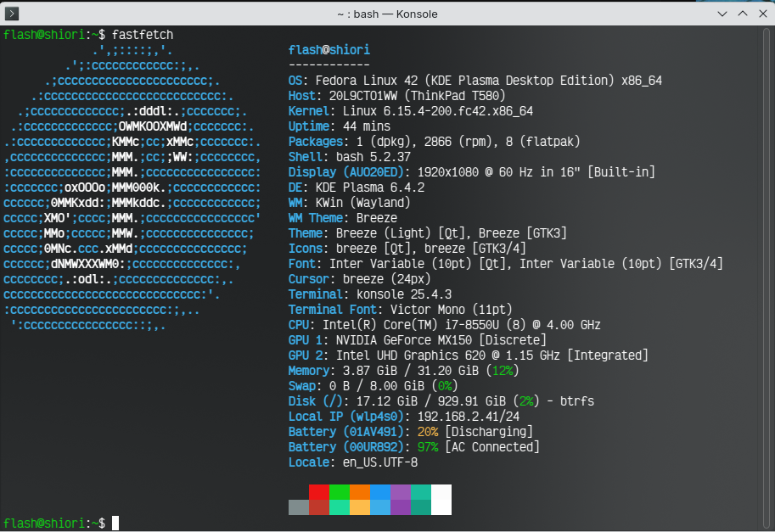The height and width of the screenshot is (532, 775).
Task: Click the WM value 'KWin (Wayland)'
Action: (x=362, y=203)
